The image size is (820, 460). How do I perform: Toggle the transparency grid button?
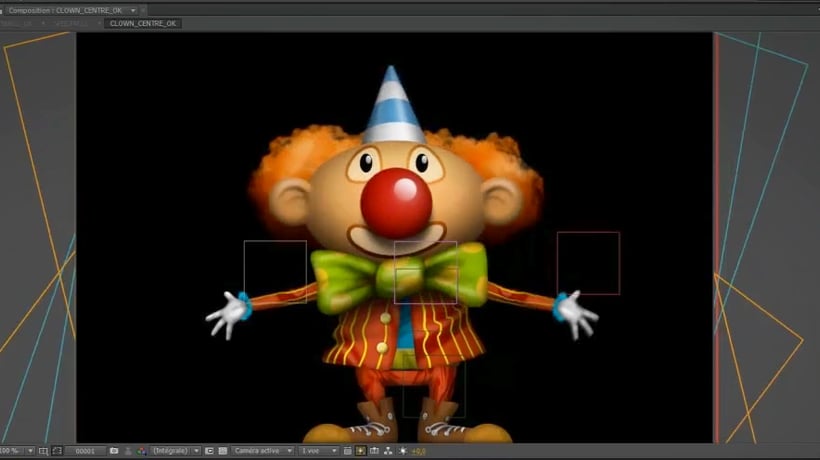pyautogui.click(x=222, y=450)
